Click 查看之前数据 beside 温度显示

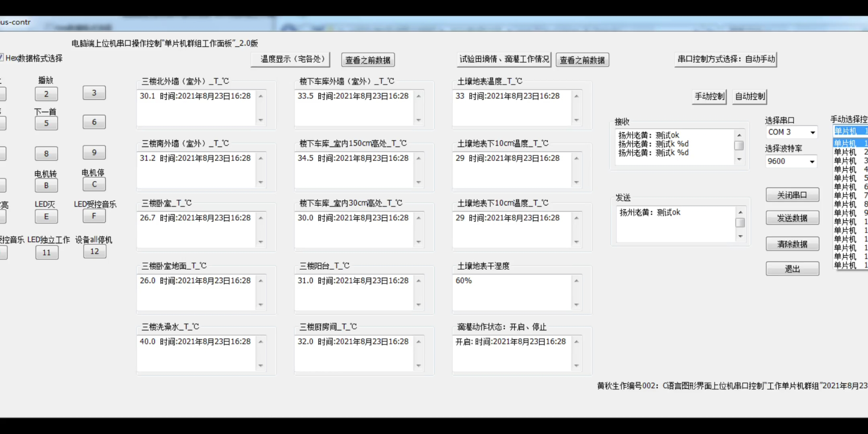tap(368, 60)
